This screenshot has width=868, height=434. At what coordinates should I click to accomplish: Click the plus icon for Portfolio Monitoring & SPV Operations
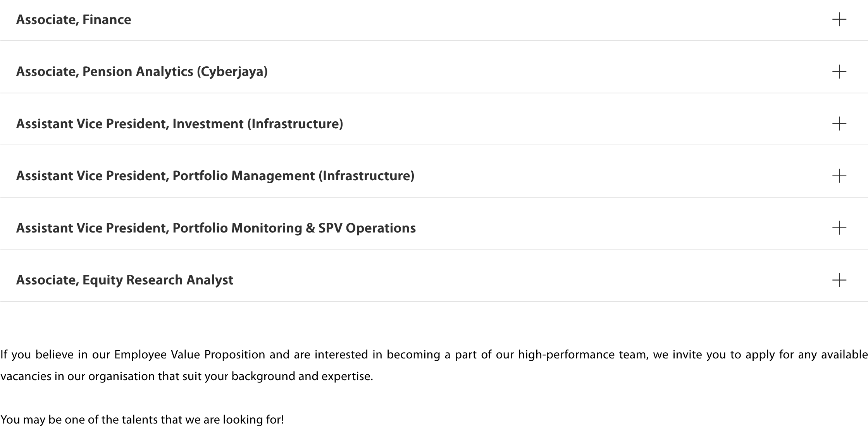[x=839, y=228]
